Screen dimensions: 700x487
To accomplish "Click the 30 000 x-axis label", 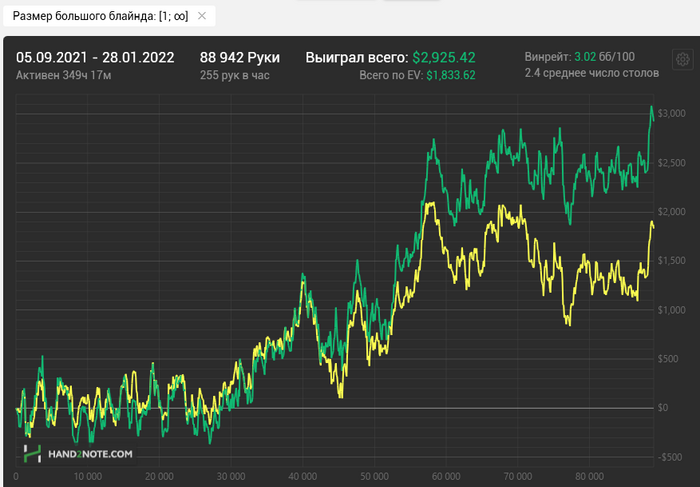I will pos(231,476).
